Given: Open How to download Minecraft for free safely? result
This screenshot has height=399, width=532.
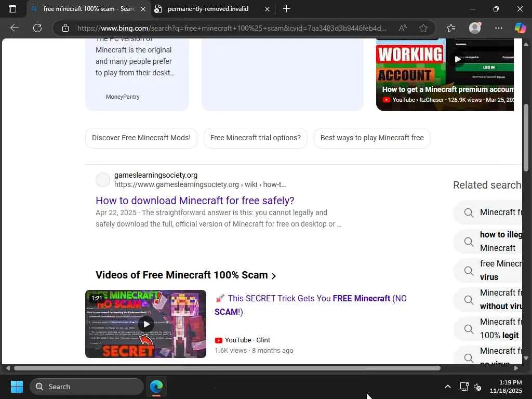Looking at the screenshot, I should [195, 201].
